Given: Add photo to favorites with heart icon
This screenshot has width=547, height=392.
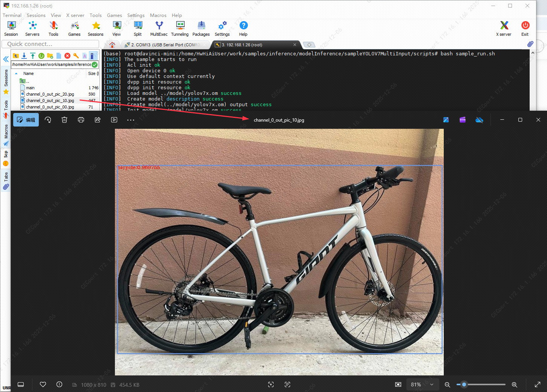Looking at the screenshot, I should click(43, 384).
